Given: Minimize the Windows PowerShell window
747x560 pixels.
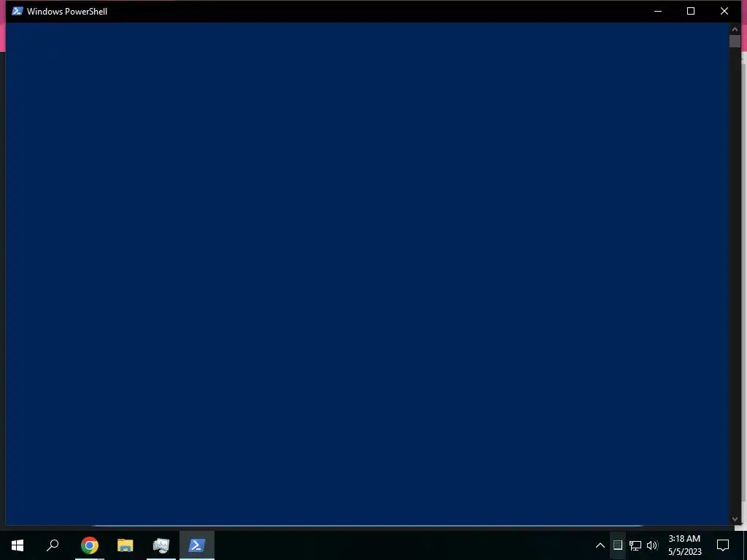Looking at the screenshot, I should click(658, 11).
